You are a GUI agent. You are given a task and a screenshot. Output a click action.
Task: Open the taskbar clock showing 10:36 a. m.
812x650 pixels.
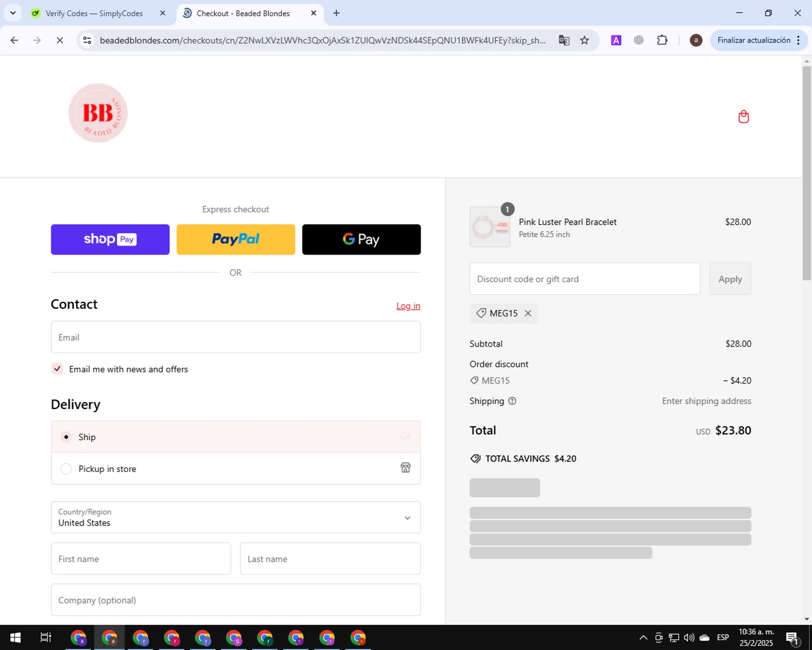pos(756,638)
